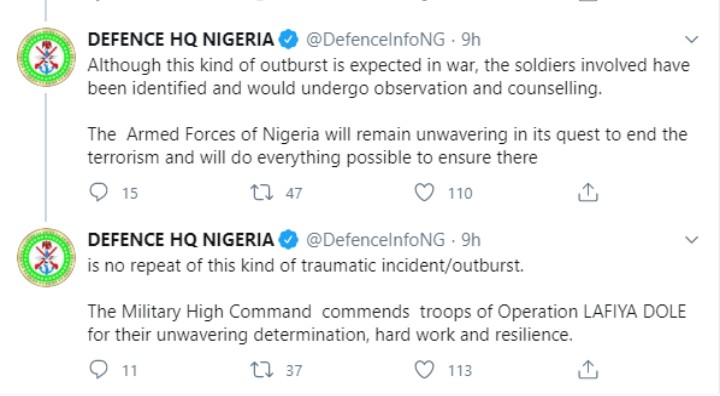Retweet the second tweet with 37 retweets
The height and width of the screenshot is (396, 720).
(x=262, y=370)
